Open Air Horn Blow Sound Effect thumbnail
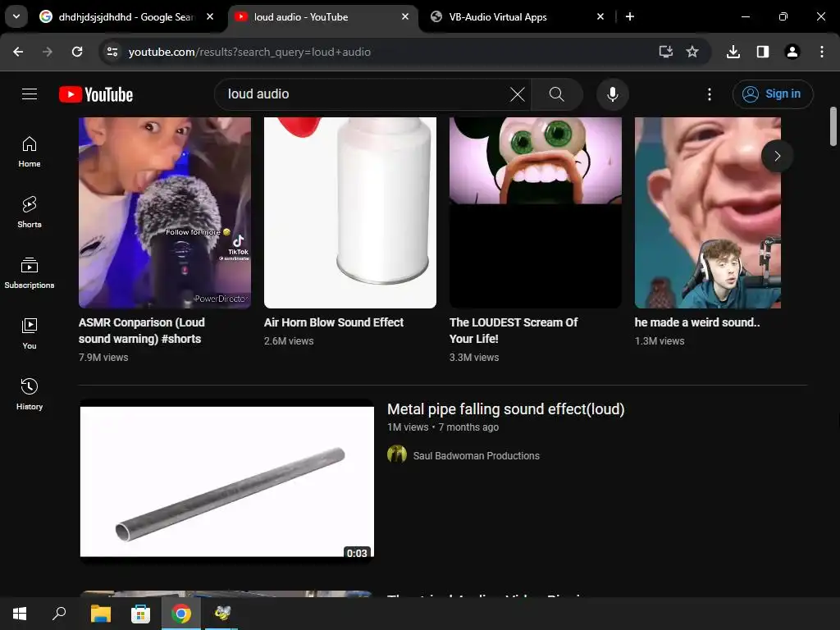The height and width of the screenshot is (630, 840). (x=349, y=212)
